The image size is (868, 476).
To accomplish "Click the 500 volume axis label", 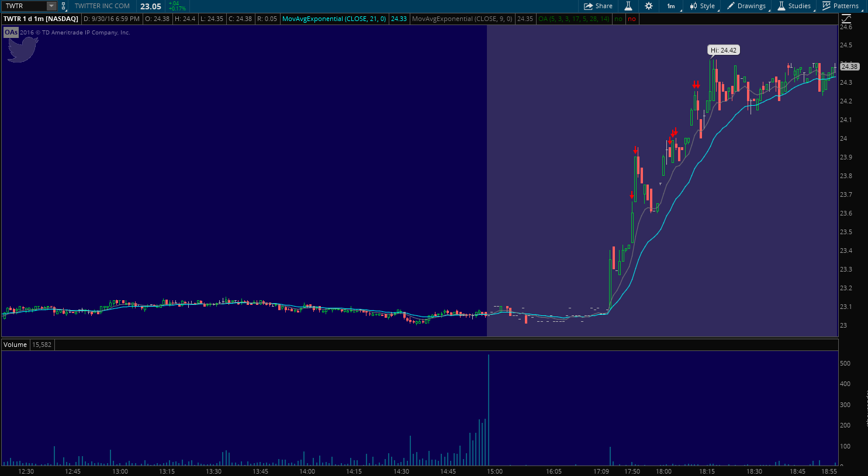I will click(845, 363).
